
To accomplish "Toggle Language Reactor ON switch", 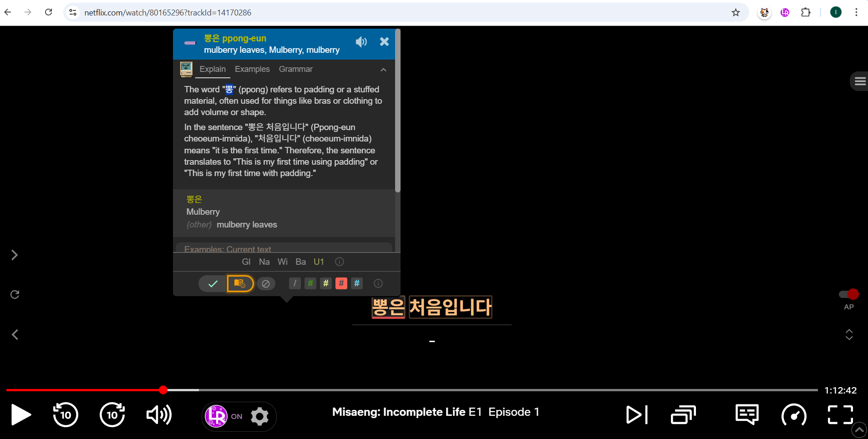I will (224, 416).
